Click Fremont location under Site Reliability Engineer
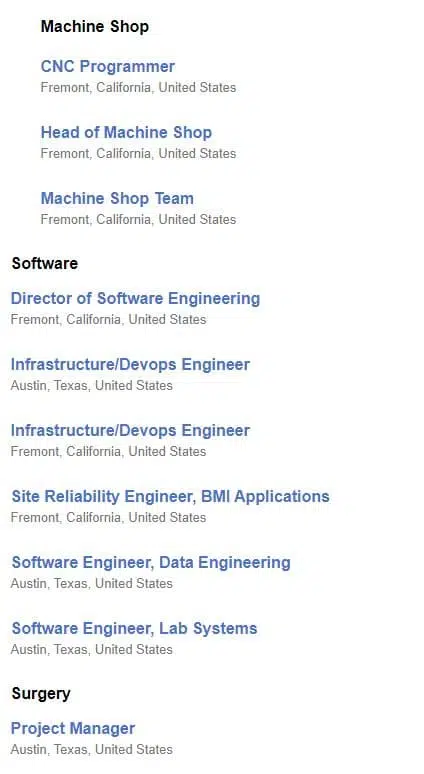This screenshot has width=424, height=774. click(109, 517)
